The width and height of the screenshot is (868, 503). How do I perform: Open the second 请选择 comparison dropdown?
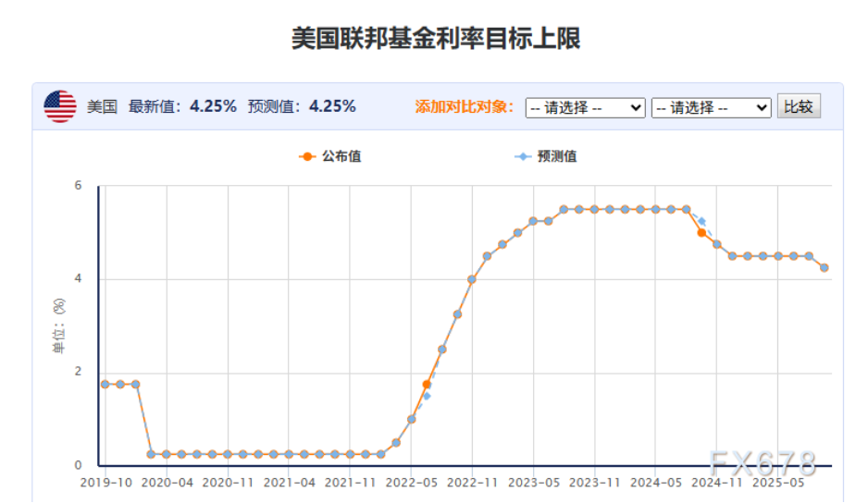pyautogui.click(x=711, y=107)
